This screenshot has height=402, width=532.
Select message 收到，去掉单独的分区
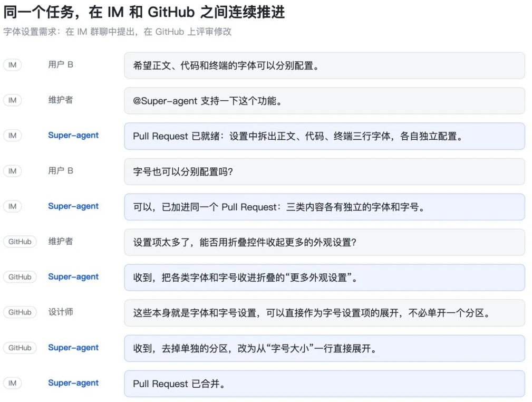tap(324, 348)
